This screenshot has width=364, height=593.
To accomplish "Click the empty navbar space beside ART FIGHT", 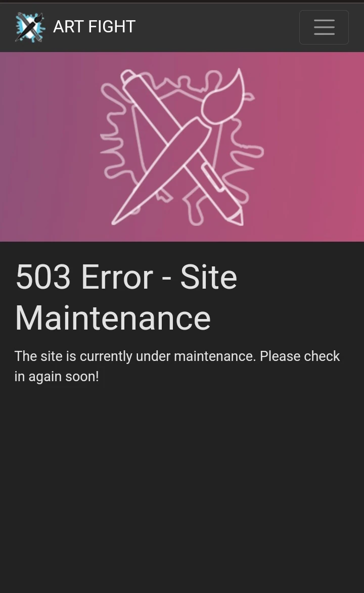I will pos(217,27).
